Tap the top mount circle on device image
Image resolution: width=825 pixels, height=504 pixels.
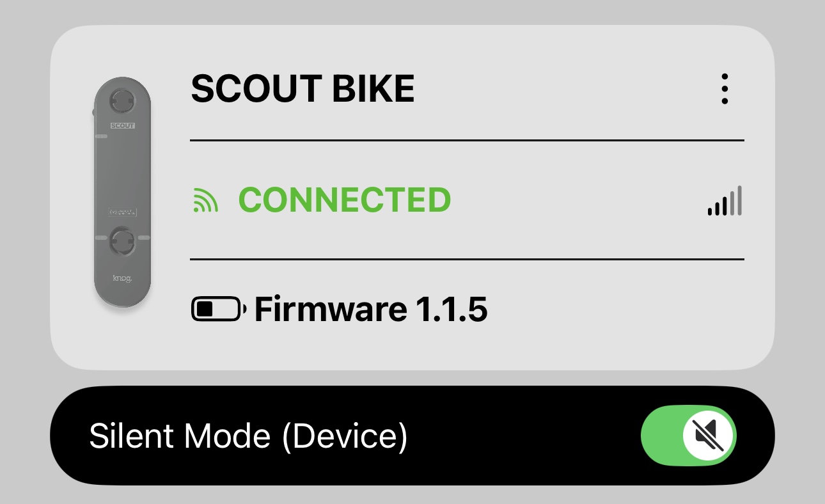122,100
